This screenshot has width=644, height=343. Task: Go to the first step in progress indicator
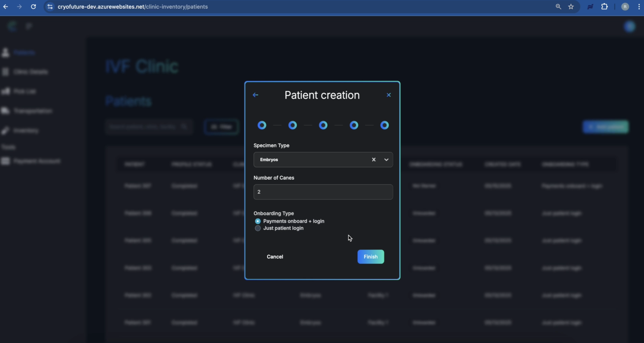(262, 125)
